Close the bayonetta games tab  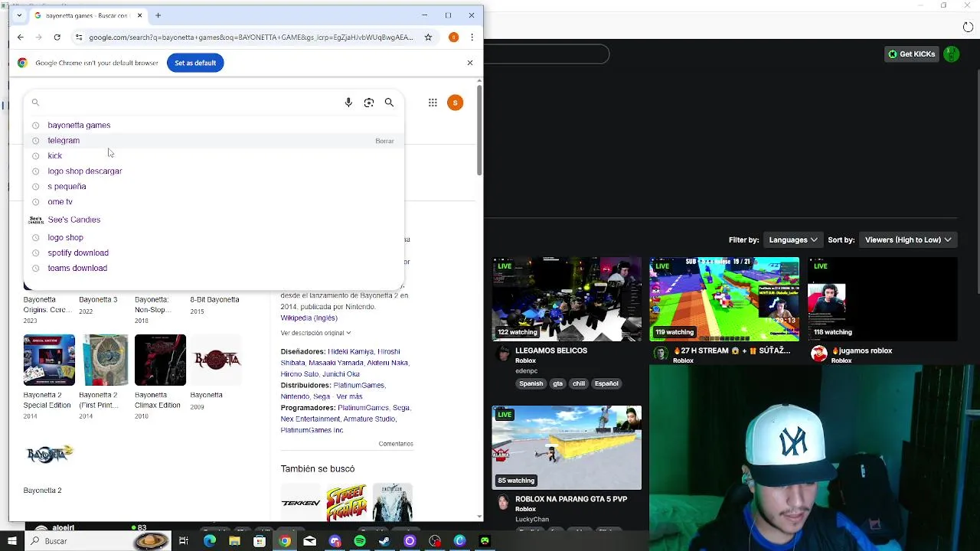[139, 15]
